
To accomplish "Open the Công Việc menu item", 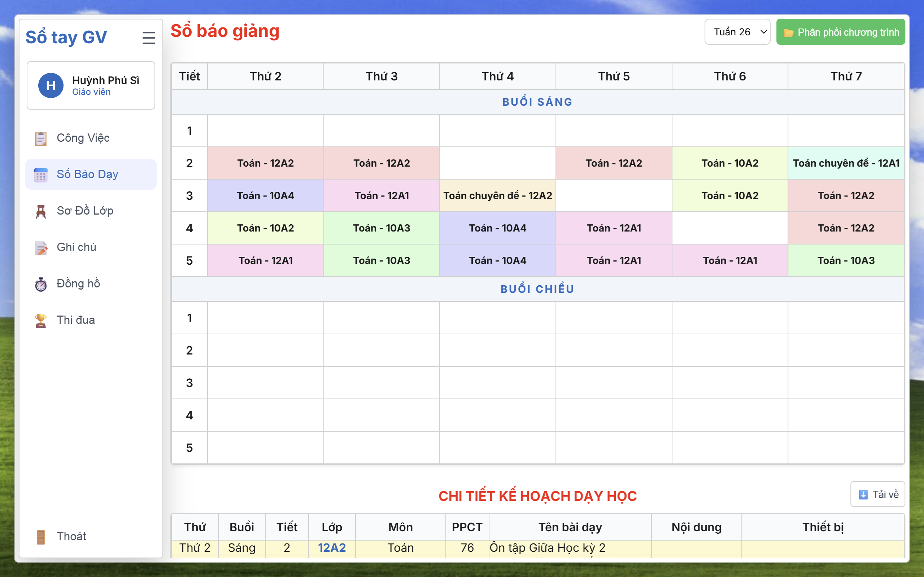I will (83, 138).
